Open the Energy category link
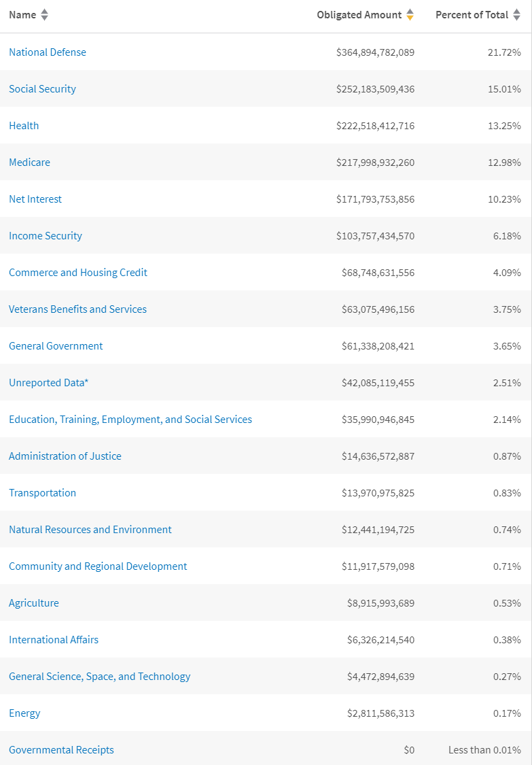This screenshot has width=532, height=765. [x=24, y=713]
